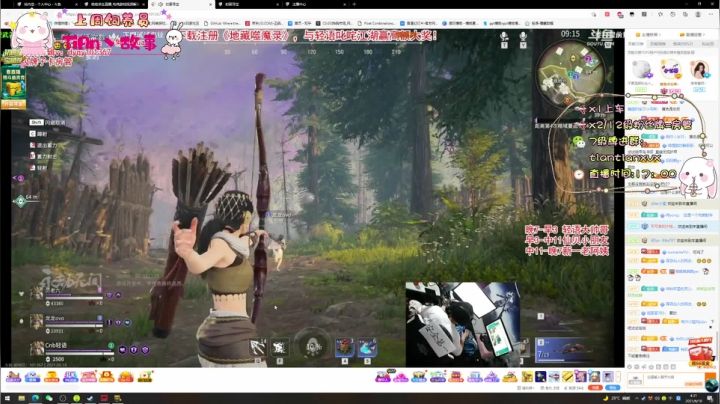Click the seventh gift icon on bottom-left bar

click(x=125, y=377)
